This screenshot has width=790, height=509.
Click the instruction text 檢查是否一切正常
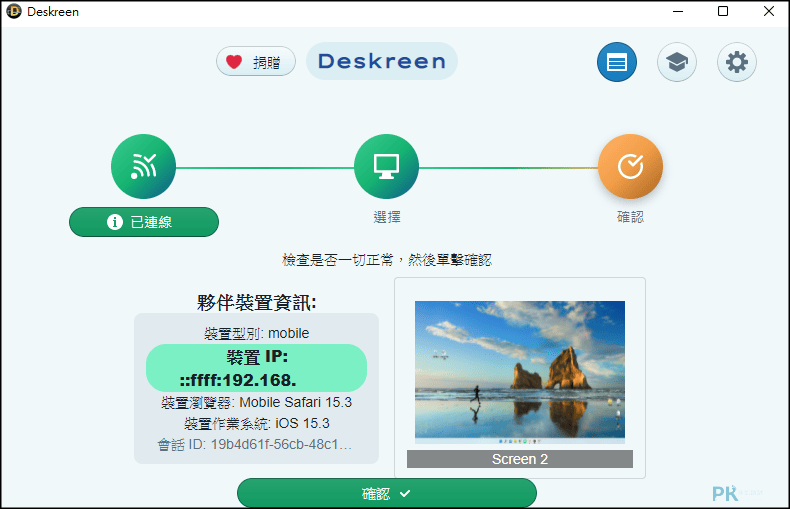[x=387, y=260]
